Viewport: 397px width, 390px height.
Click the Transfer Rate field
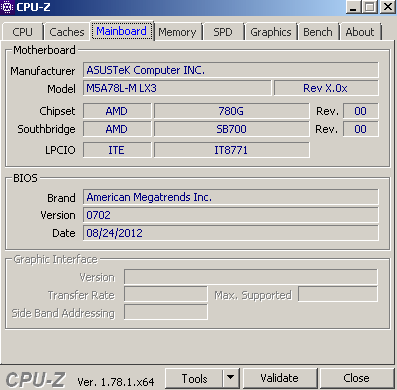click(x=166, y=294)
